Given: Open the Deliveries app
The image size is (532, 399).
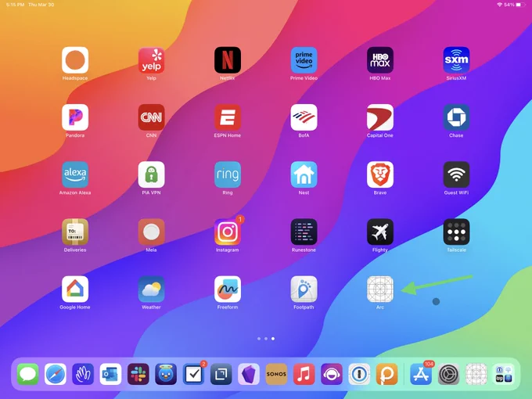Looking at the screenshot, I should pyautogui.click(x=75, y=232).
